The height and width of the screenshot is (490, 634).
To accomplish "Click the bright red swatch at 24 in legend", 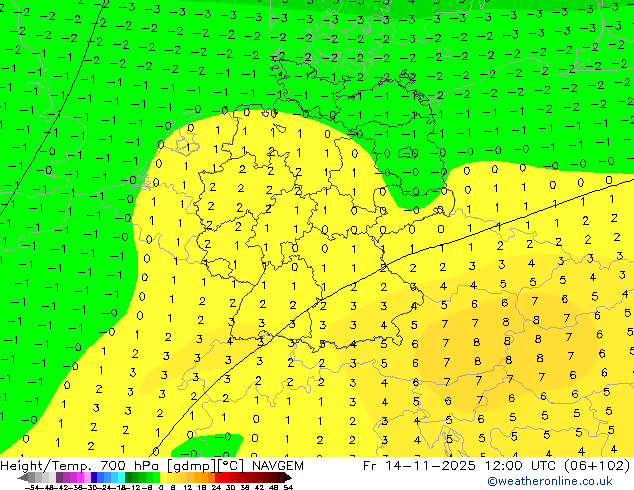I will point(218,477).
